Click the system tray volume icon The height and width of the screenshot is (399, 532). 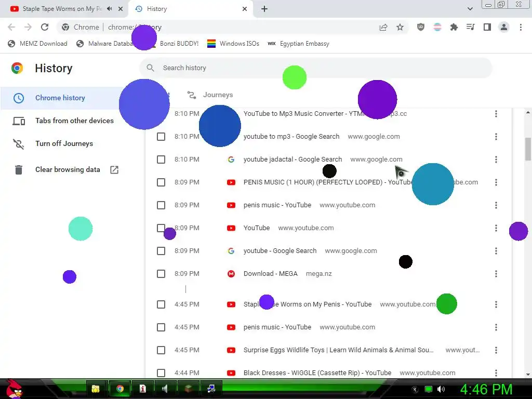[x=441, y=389]
